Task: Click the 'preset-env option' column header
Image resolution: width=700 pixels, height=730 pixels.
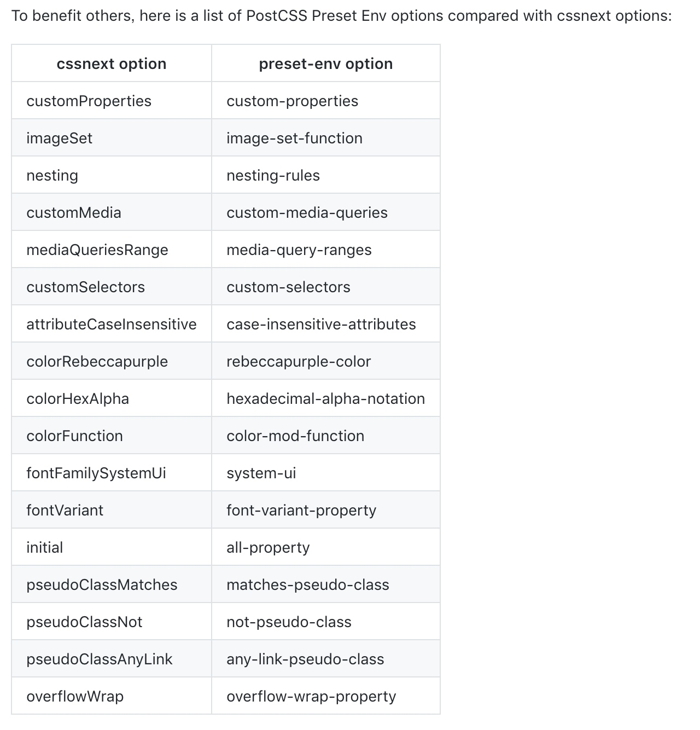Action: tap(325, 64)
